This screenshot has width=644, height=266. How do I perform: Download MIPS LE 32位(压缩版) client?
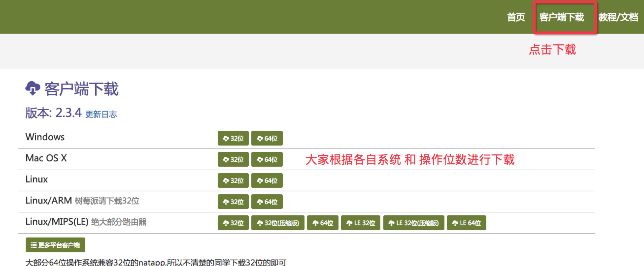coord(413,223)
